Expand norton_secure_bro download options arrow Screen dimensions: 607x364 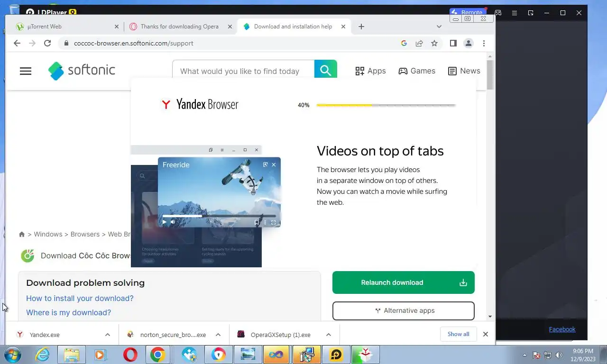[x=218, y=335]
